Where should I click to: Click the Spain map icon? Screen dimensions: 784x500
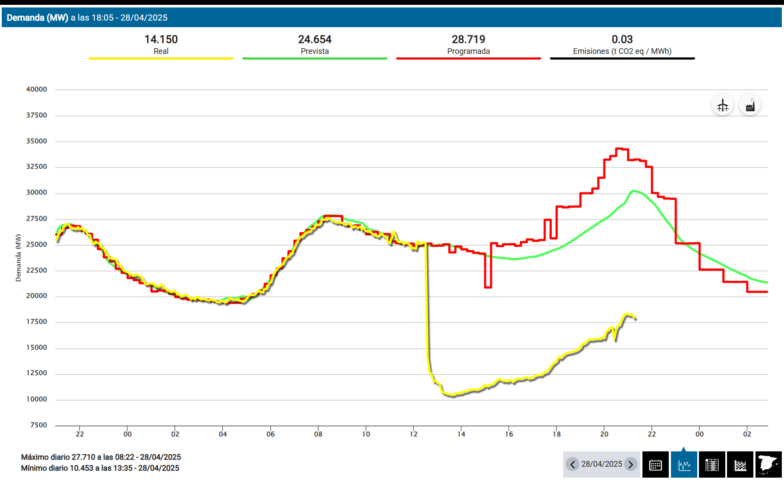pyautogui.click(x=769, y=465)
